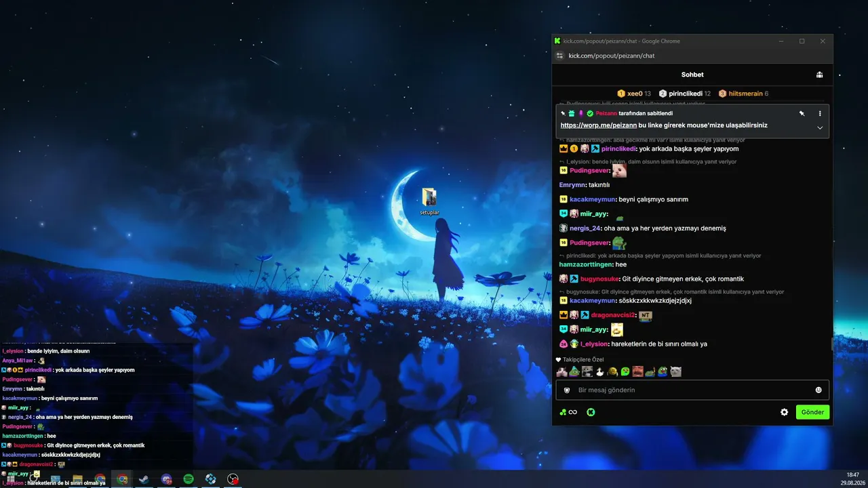Viewport: 868px width, 488px height.
Task: Insert the white cat emote at the right end
Action: (x=676, y=371)
